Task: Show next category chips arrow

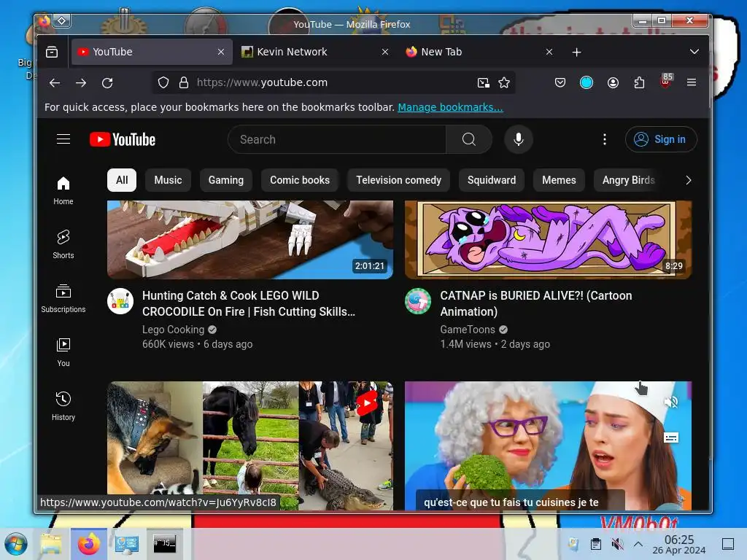Action: (x=688, y=180)
